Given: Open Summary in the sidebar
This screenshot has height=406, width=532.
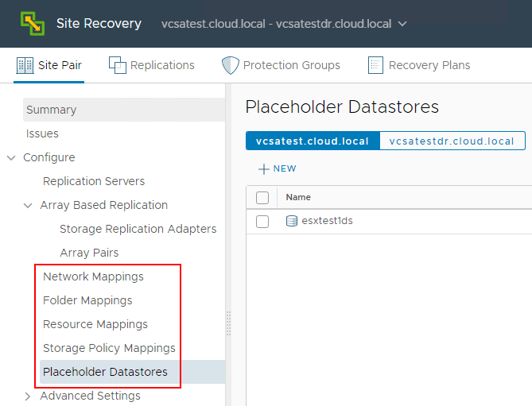Looking at the screenshot, I should pyautogui.click(x=124, y=110).
